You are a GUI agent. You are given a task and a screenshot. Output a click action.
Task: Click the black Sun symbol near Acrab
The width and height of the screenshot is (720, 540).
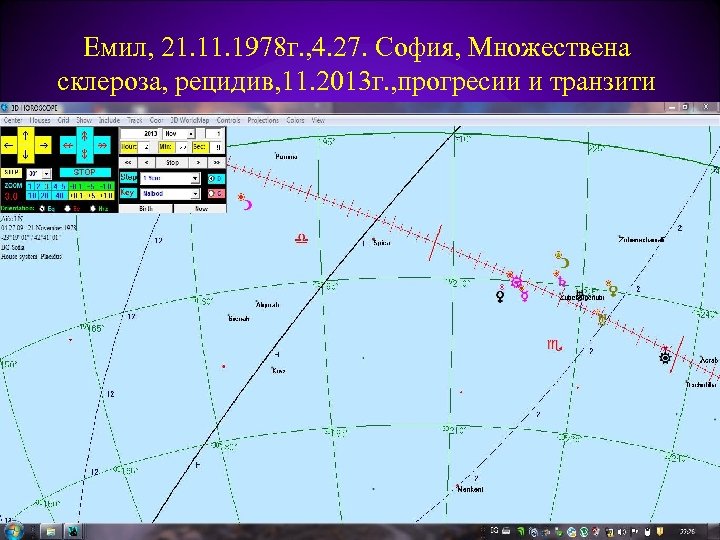point(665,357)
